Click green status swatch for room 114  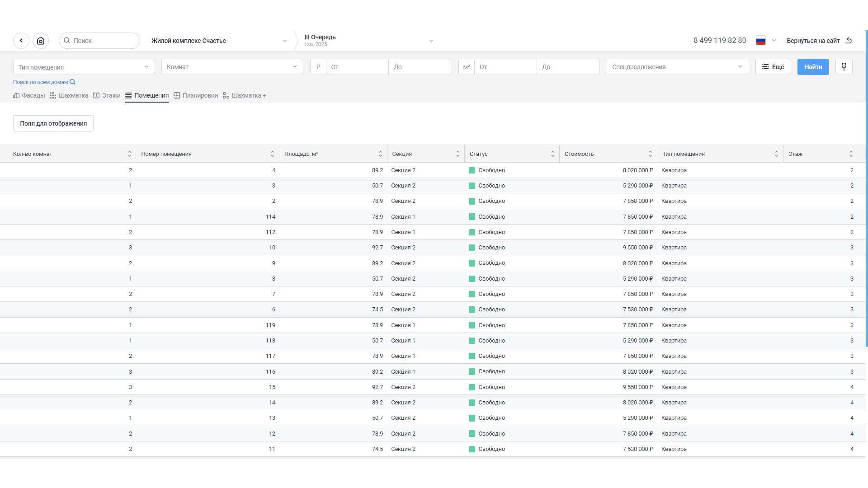click(472, 217)
